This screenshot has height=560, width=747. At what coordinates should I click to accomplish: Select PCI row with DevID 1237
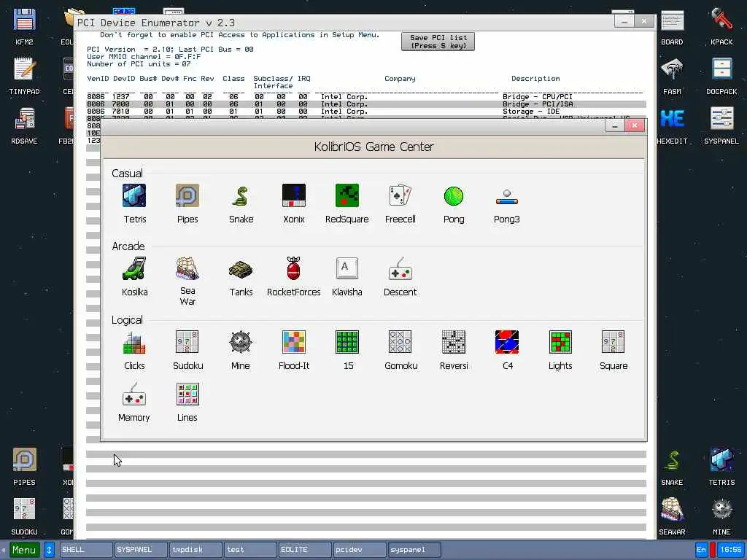click(x=366, y=97)
